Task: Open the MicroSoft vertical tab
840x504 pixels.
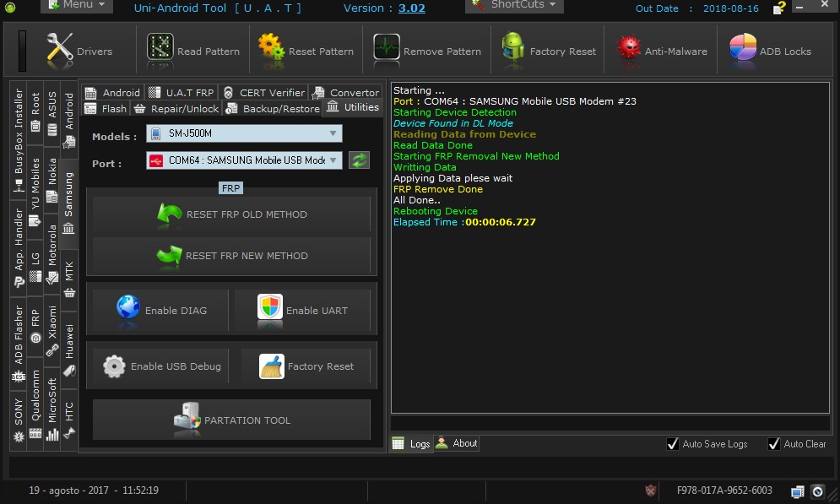Action: (52, 409)
